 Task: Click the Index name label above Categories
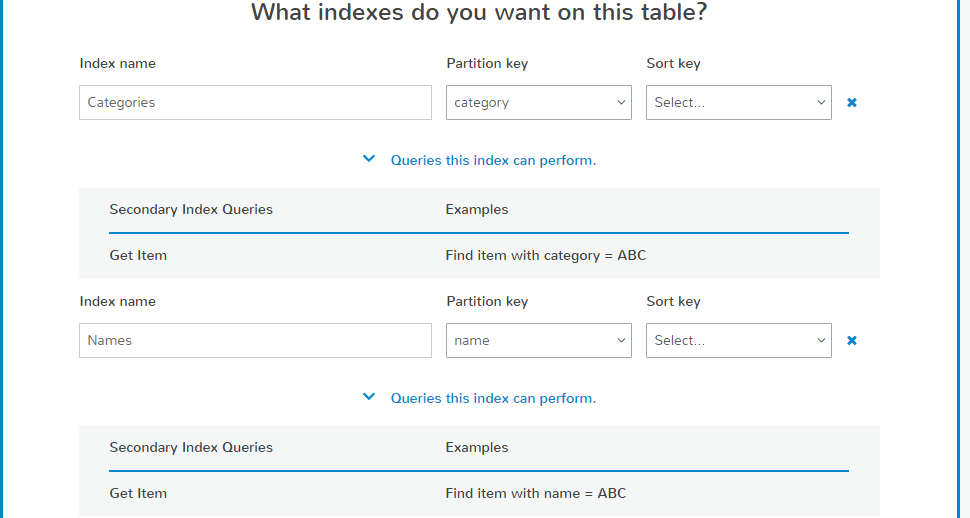(118, 64)
